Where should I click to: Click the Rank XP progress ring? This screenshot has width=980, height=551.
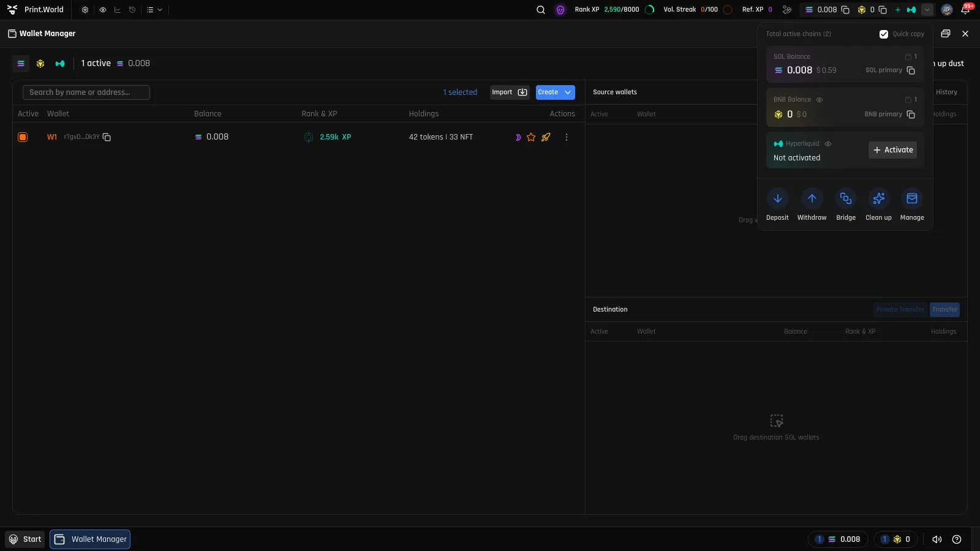(650, 10)
